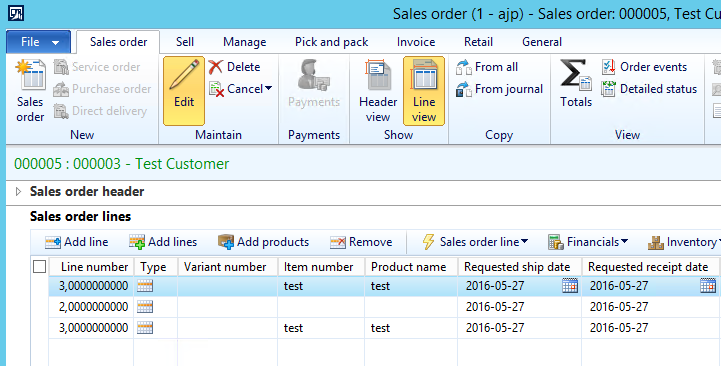
Task: Delete the sales order with red X
Action: 235,67
